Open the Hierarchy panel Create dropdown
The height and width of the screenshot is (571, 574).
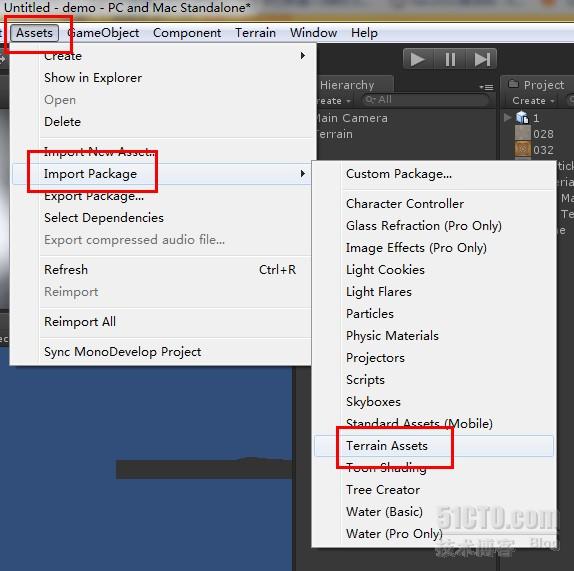333,101
